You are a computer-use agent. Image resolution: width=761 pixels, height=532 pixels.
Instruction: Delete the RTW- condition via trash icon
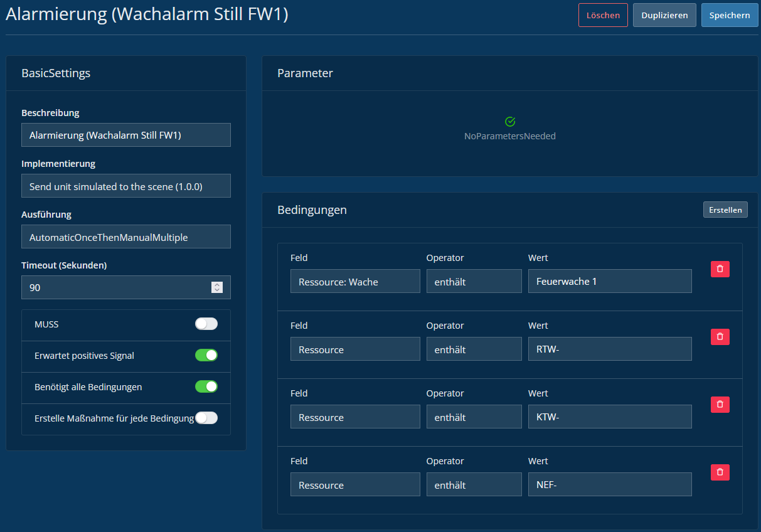pyautogui.click(x=720, y=337)
